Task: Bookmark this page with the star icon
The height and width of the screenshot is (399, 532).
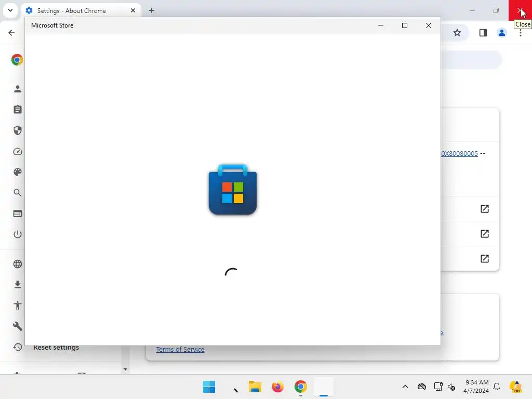Action: pyautogui.click(x=457, y=33)
